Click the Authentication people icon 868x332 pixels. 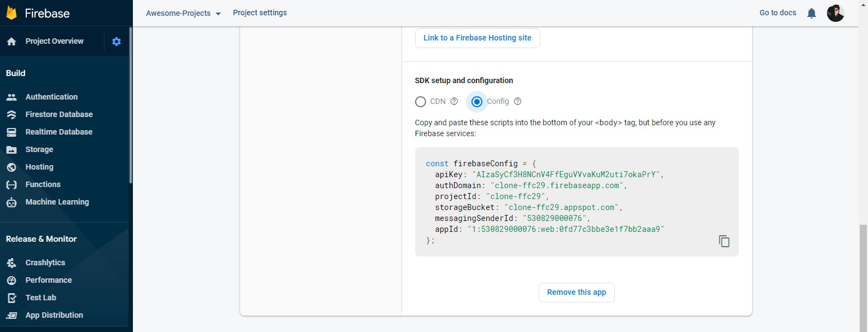coord(11,97)
